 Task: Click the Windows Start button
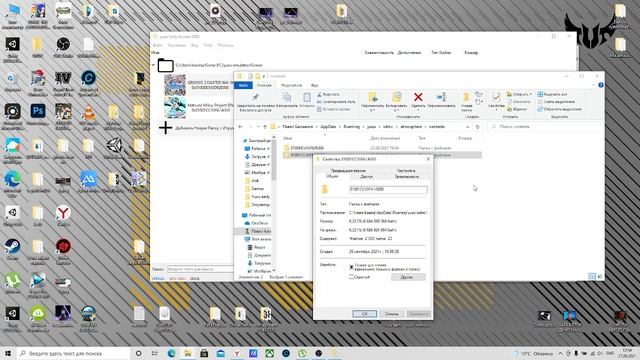(8, 353)
